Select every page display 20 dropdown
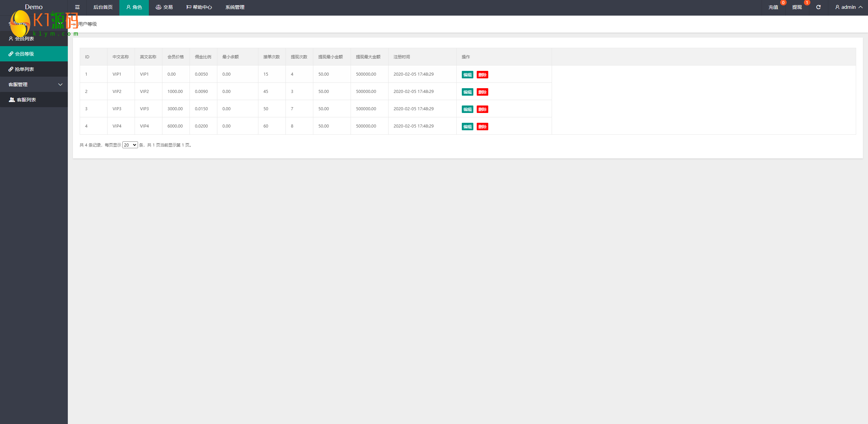 click(x=130, y=144)
